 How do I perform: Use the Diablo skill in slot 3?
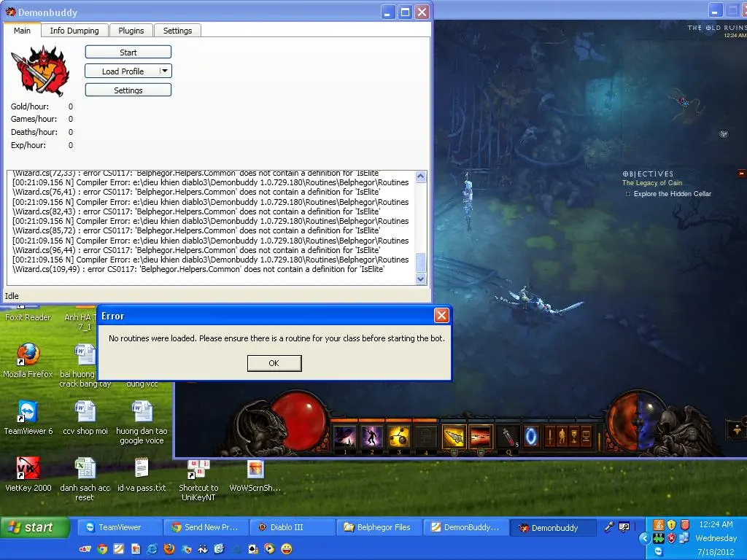click(x=399, y=436)
